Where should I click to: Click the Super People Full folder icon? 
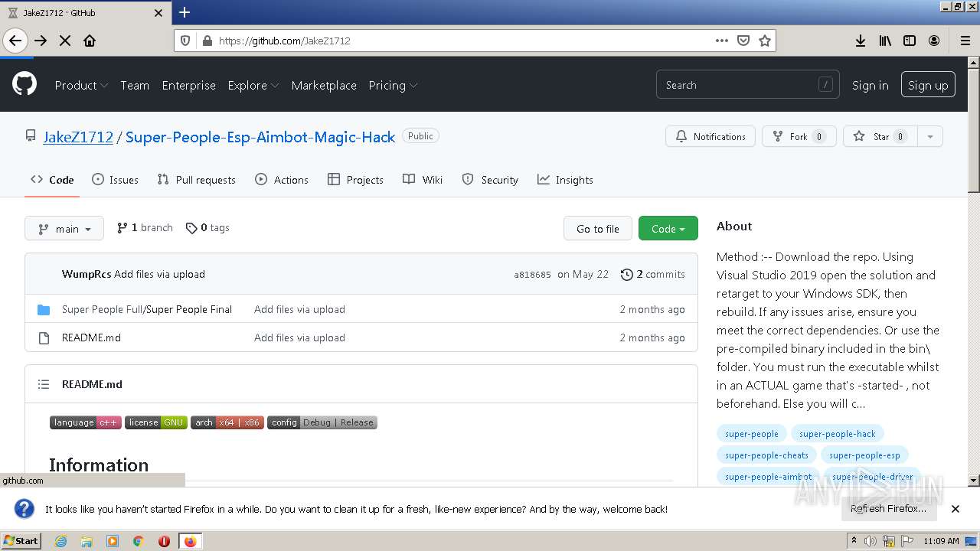click(x=44, y=309)
